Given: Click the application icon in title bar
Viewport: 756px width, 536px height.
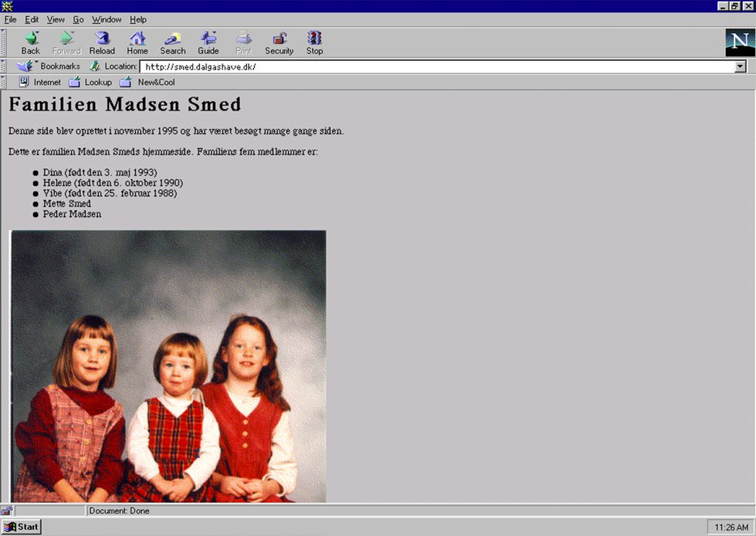Looking at the screenshot, I should 7,5.
